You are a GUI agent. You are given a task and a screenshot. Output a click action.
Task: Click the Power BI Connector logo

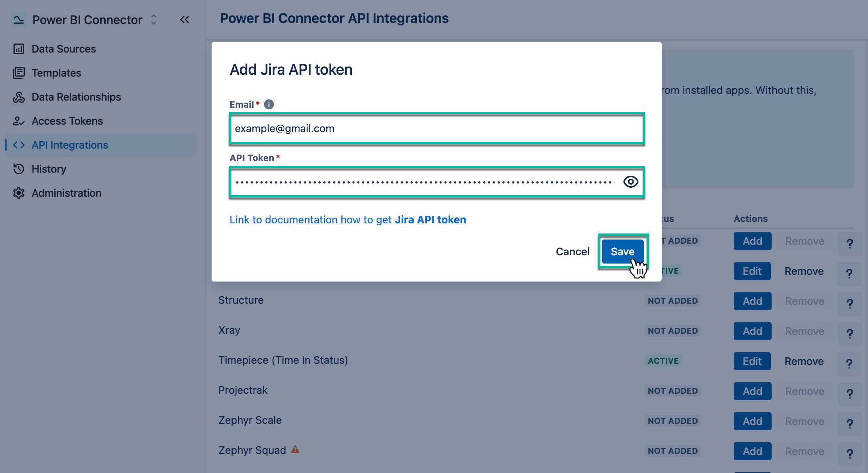click(19, 20)
